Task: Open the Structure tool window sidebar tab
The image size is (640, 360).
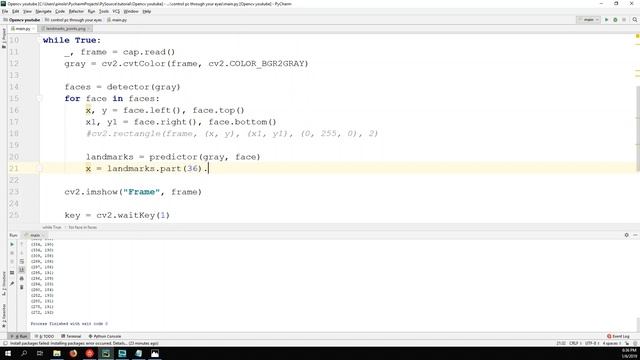Action: coord(4,283)
